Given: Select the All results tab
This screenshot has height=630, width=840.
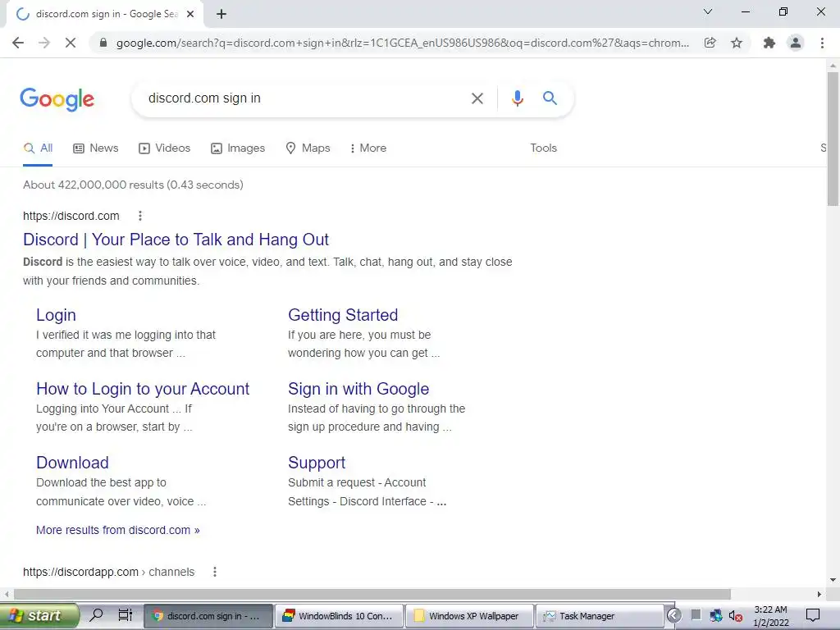Looking at the screenshot, I should (38, 148).
